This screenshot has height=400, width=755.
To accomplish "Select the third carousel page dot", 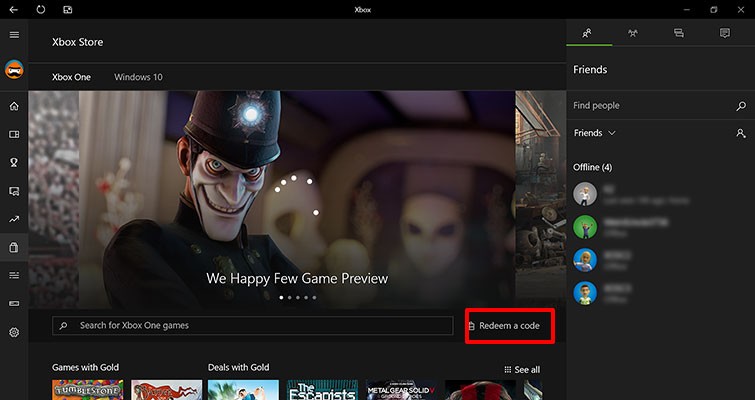I will [298, 297].
